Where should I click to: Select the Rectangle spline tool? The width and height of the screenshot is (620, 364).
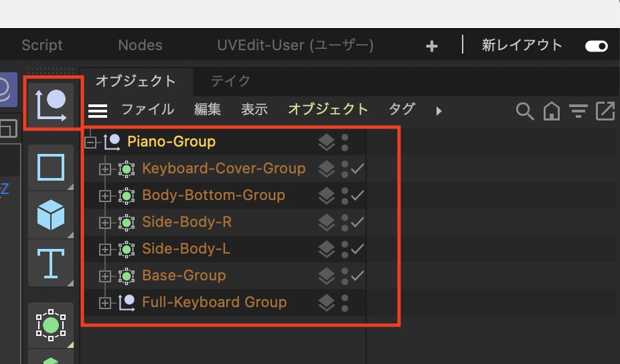coord(51,167)
